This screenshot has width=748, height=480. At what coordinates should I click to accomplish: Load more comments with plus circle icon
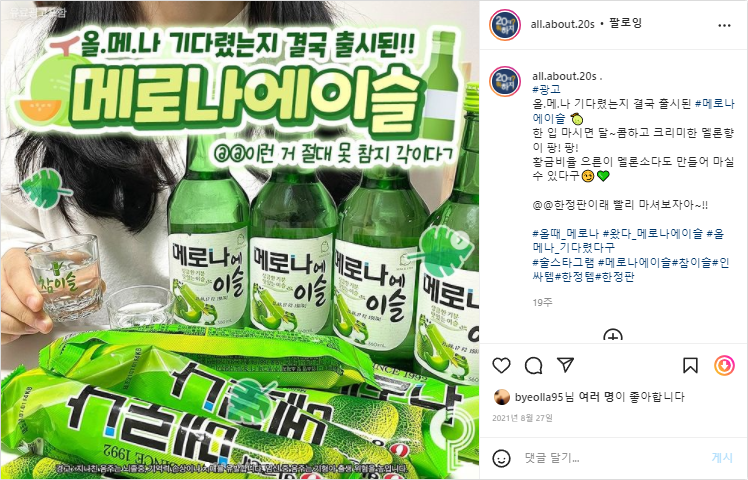coord(613,335)
